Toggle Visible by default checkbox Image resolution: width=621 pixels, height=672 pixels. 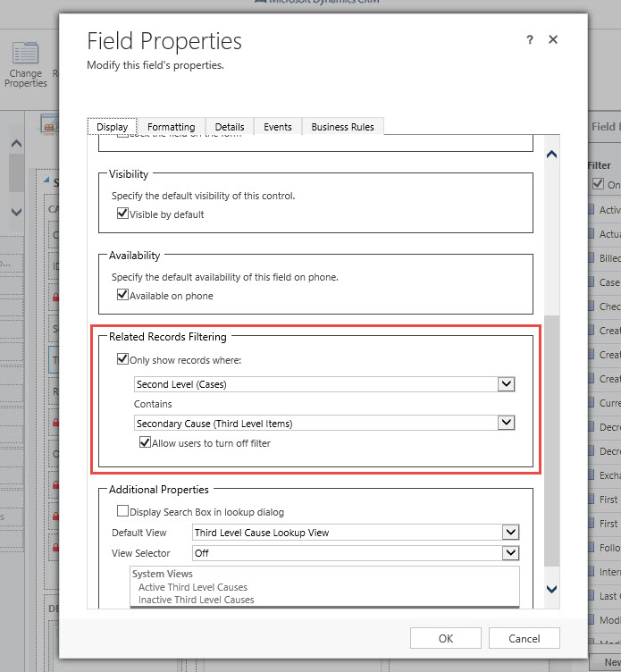123,214
